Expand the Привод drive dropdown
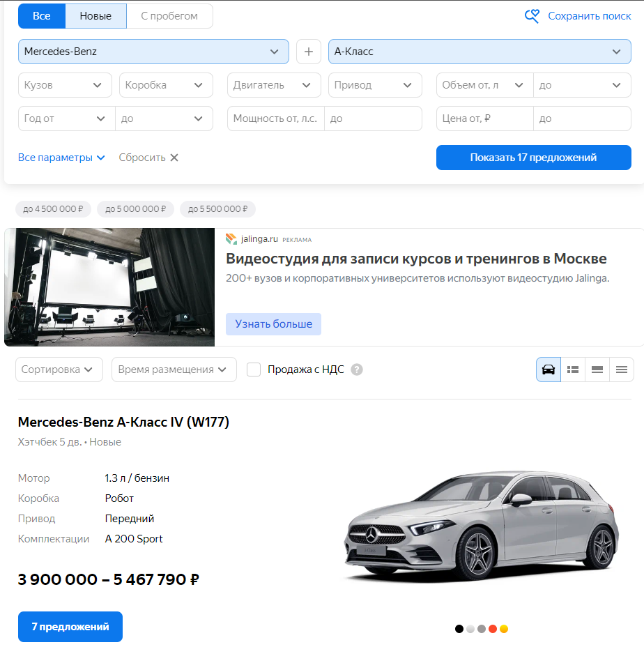The image size is (644, 647). [x=375, y=85]
